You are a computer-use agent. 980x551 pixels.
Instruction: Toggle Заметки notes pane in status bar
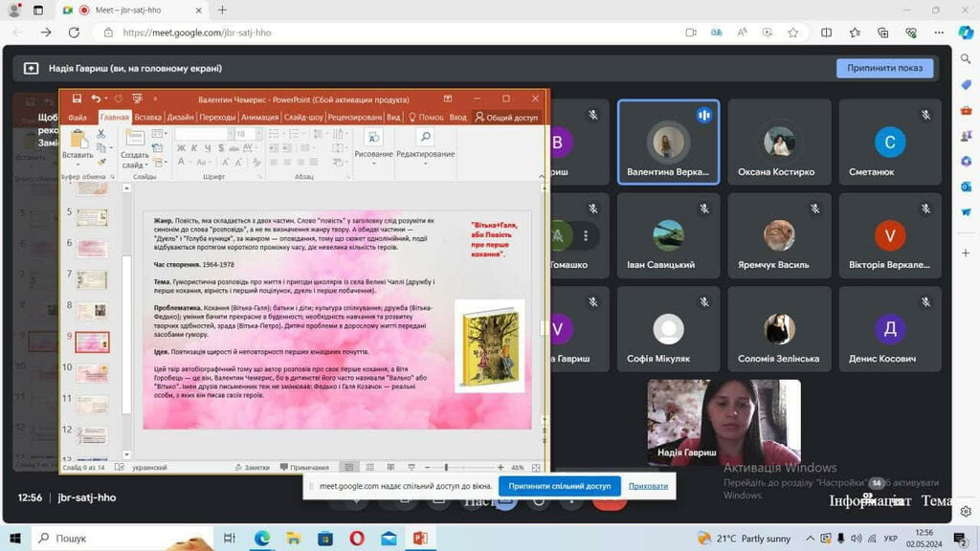tap(252, 468)
